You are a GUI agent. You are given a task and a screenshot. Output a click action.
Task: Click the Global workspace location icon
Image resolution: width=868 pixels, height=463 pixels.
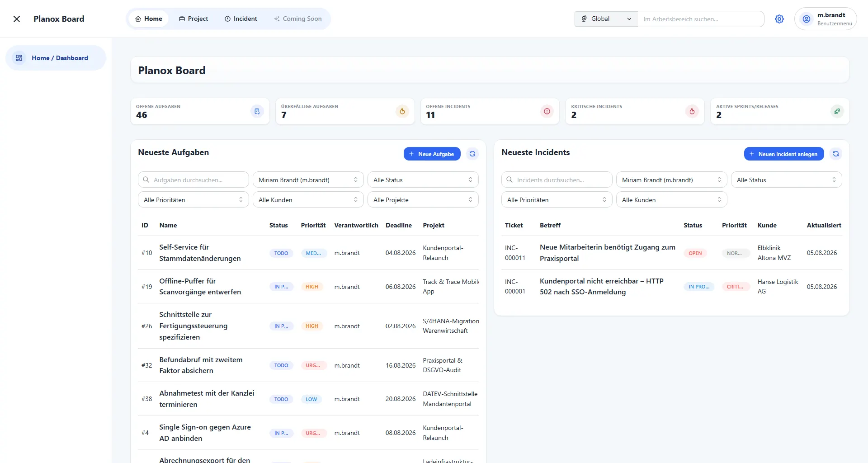584,19
